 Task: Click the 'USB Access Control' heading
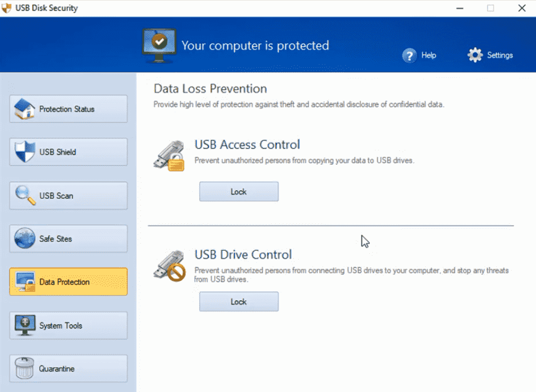point(247,145)
